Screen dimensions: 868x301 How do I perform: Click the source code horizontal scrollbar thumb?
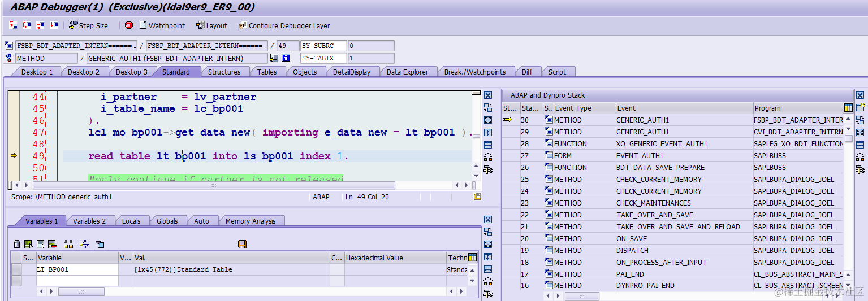[214, 185]
